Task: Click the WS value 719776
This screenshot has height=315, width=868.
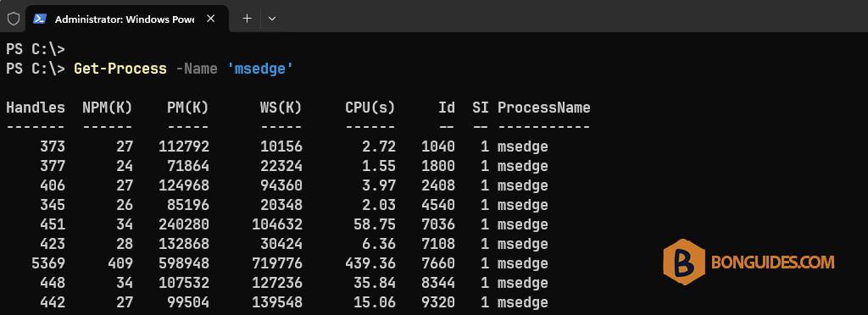Action: (277, 263)
